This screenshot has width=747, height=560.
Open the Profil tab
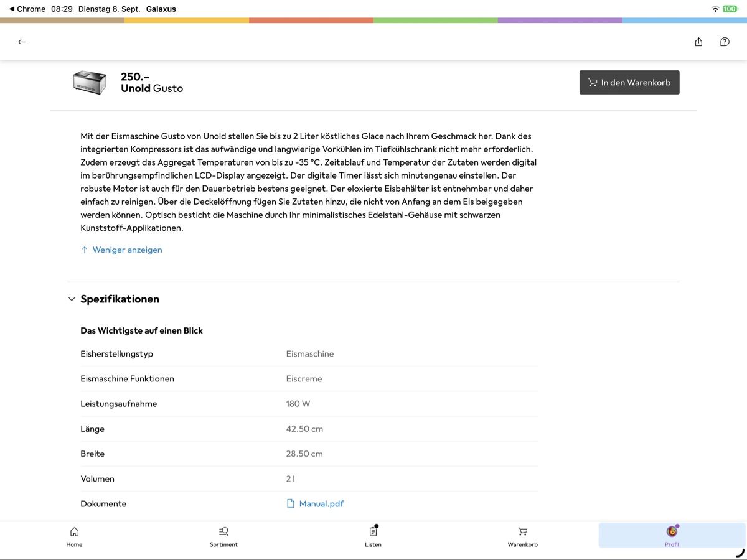(x=672, y=536)
